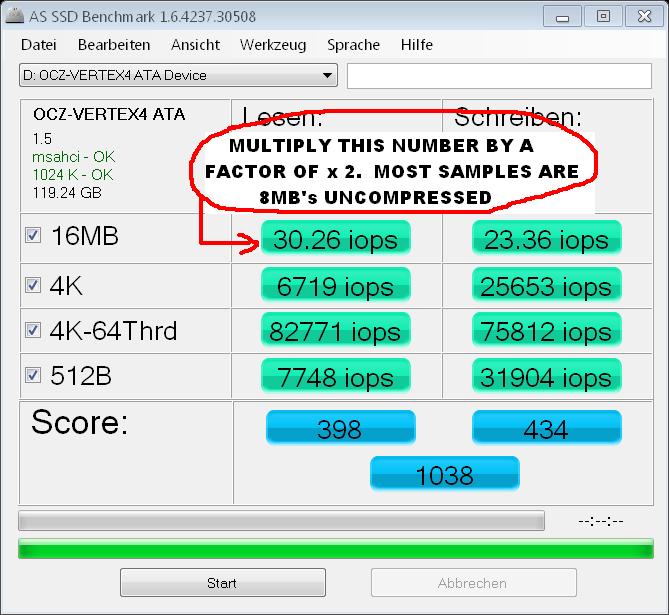The height and width of the screenshot is (615, 669).
Task: Click the 25653 iops 4K write result
Action: (547, 285)
